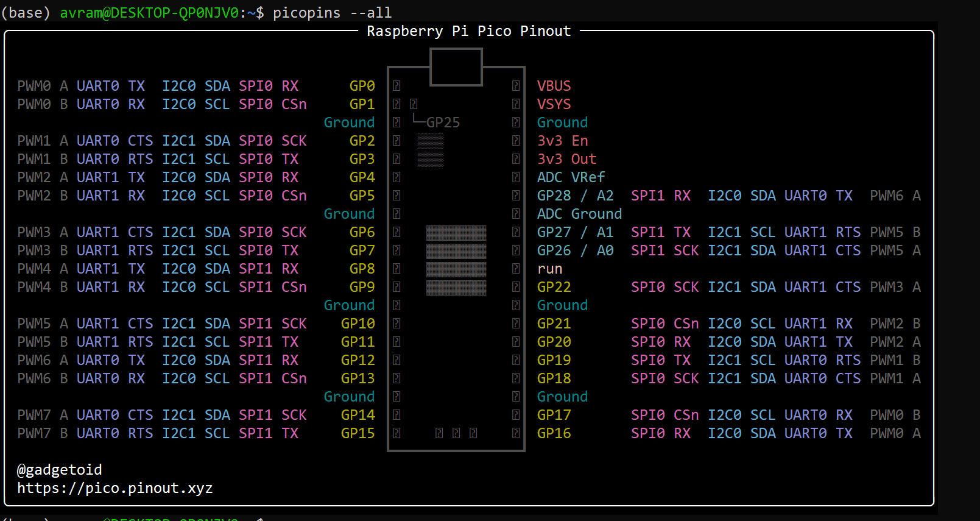Click I2C0 SDA in the GP8 row
The width and height of the screenshot is (980, 521).
[x=196, y=269]
